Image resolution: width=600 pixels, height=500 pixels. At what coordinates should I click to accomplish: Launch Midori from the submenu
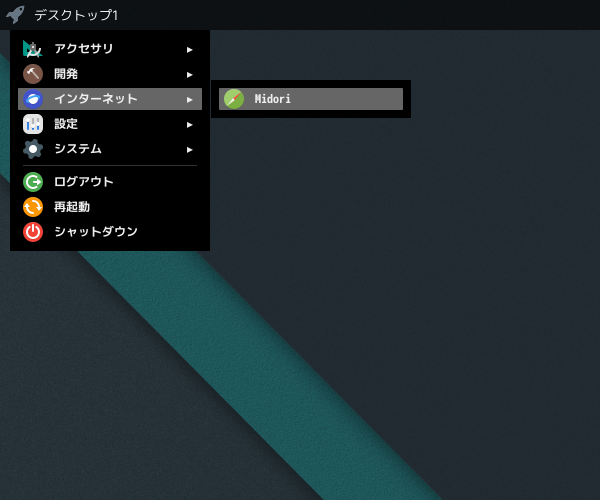tap(311, 99)
